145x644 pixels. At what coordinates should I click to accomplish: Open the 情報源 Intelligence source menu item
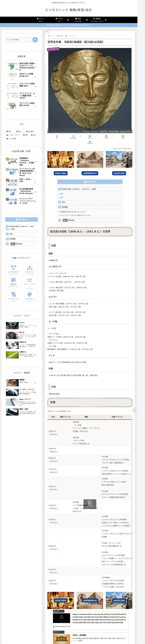97,20
